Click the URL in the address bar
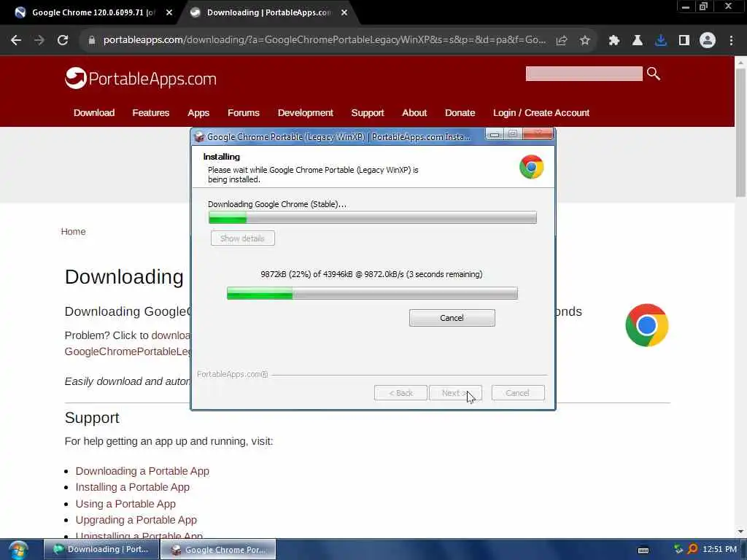This screenshot has height=560, width=747. (324, 41)
